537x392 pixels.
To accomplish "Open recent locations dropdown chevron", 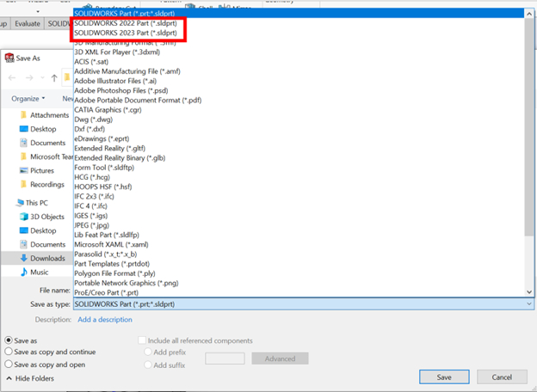I will [x=42, y=78].
